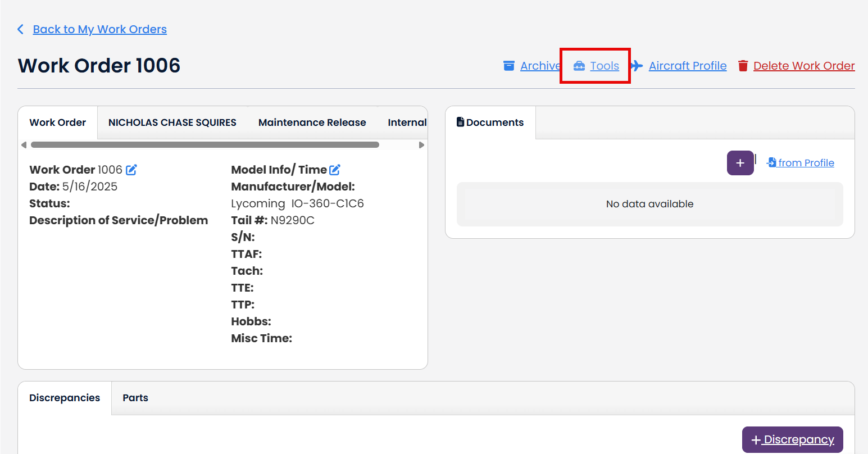Click the purple plus button to add document
This screenshot has width=868, height=454.
740,162
